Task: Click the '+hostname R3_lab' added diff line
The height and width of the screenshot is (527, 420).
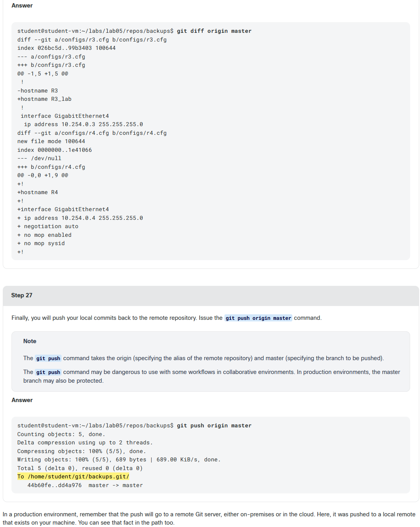Action: 44,99
